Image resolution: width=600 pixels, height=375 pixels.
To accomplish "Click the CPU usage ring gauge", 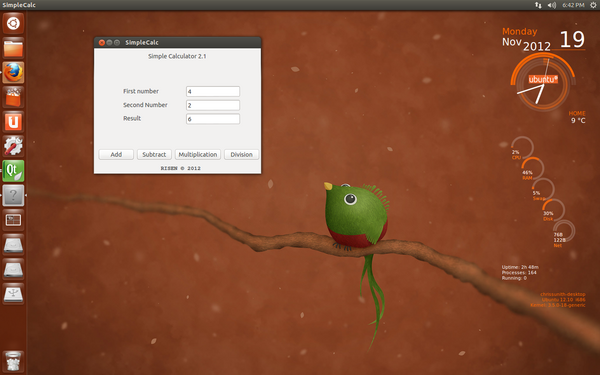I will click(x=522, y=148).
